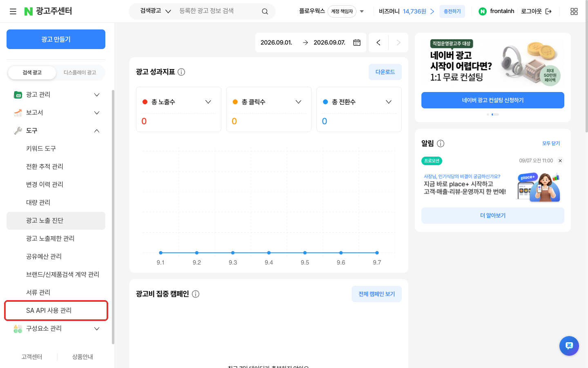Go to the previous date range

[379, 43]
